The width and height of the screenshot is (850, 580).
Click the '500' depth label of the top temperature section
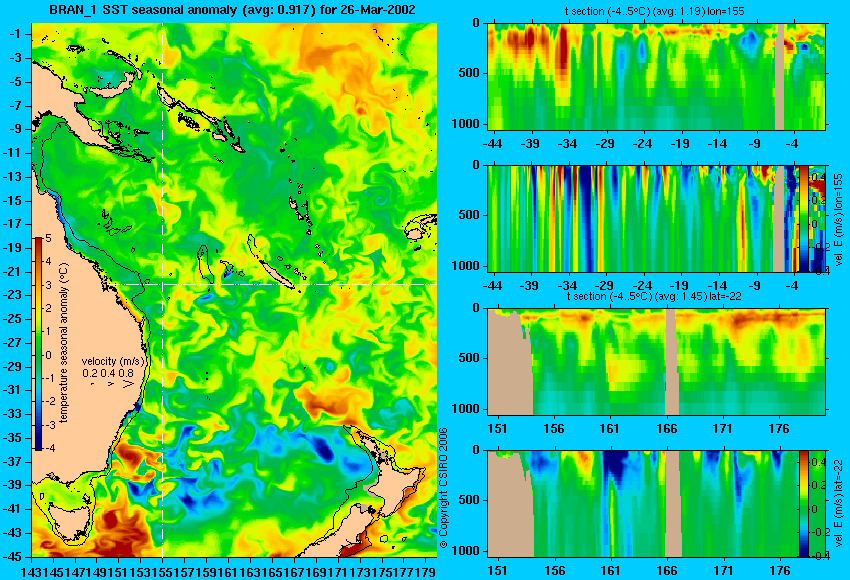point(469,73)
